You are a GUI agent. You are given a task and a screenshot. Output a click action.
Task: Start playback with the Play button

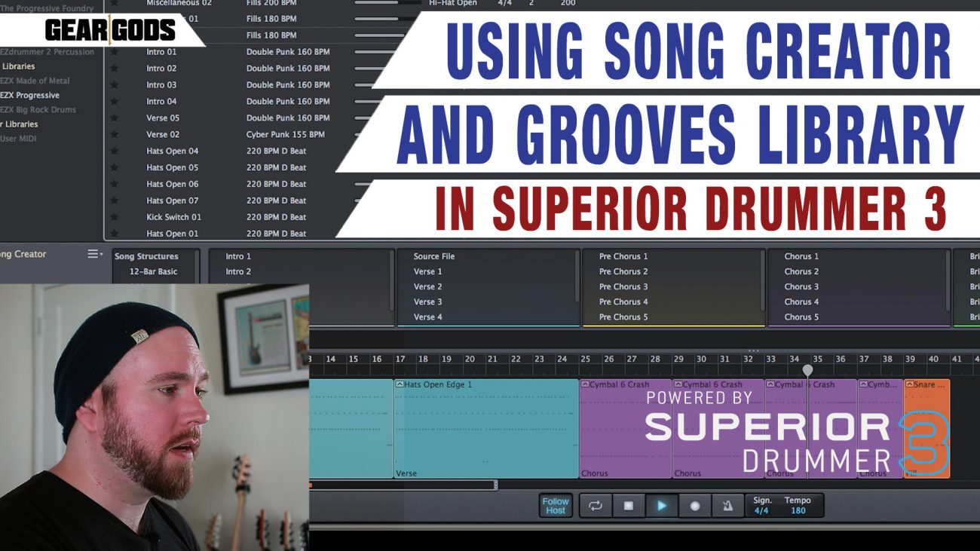[662, 506]
